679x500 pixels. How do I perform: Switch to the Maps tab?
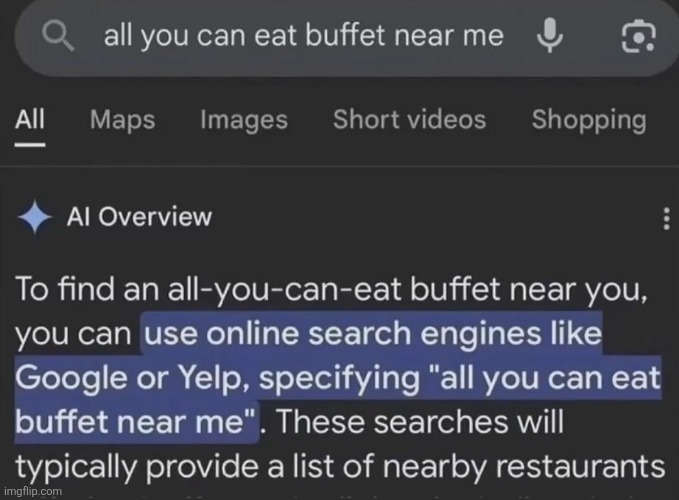122,121
